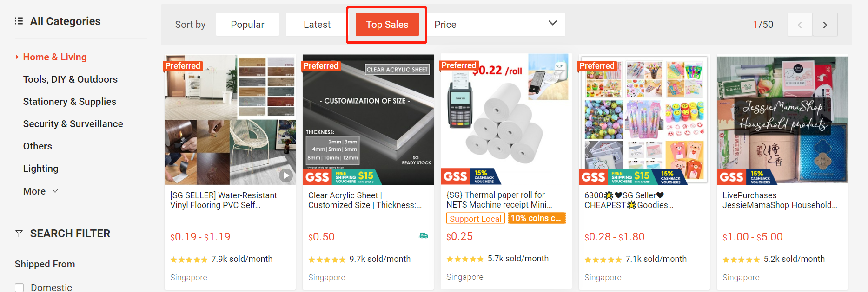Play the video on the vinyl flooring thumbnail
This screenshot has height=292, width=868.
(x=286, y=175)
